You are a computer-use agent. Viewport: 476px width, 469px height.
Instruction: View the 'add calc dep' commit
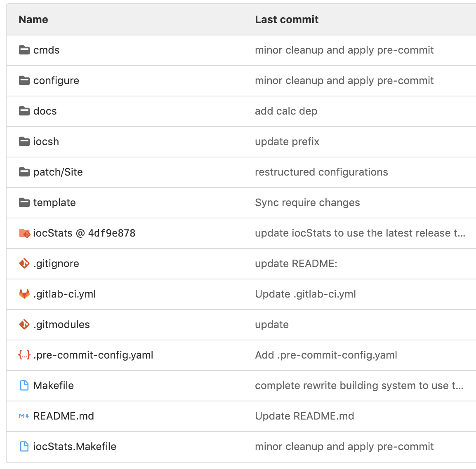tap(286, 111)
